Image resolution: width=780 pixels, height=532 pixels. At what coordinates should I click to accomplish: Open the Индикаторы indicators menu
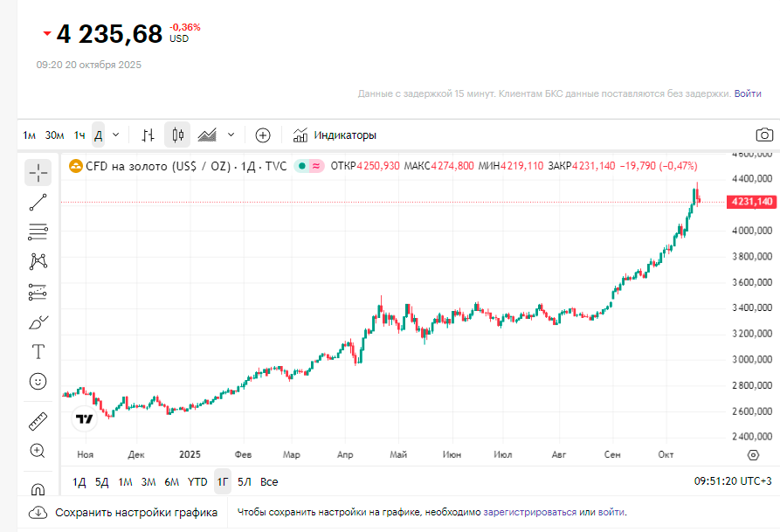tap(335, 135)
